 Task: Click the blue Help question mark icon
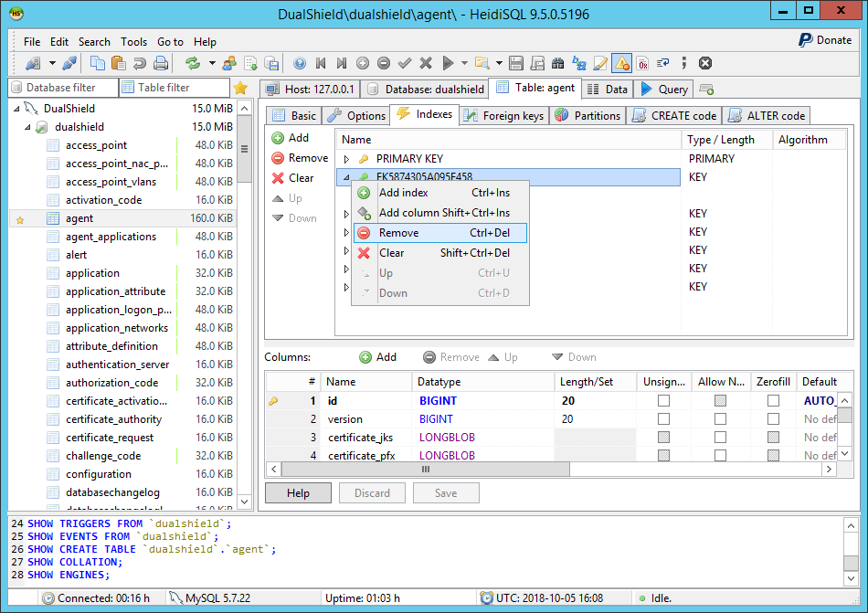(x=300, y=63)
